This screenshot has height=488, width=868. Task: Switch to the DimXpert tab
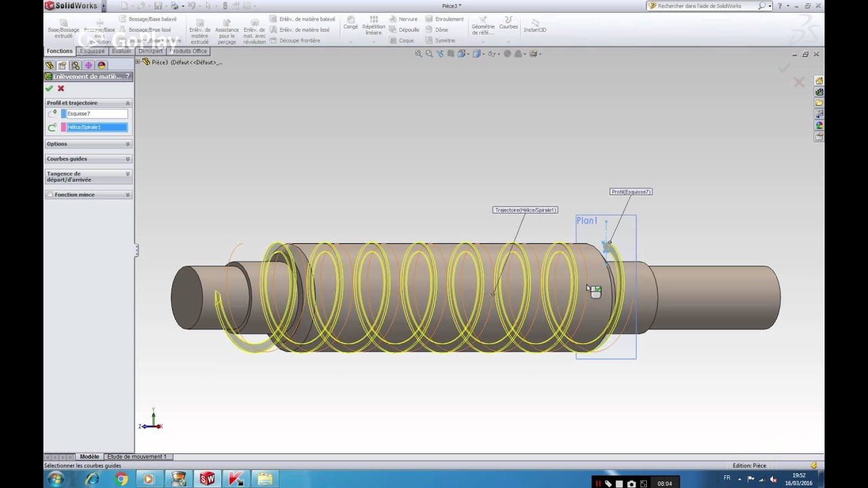click(151, 51)
